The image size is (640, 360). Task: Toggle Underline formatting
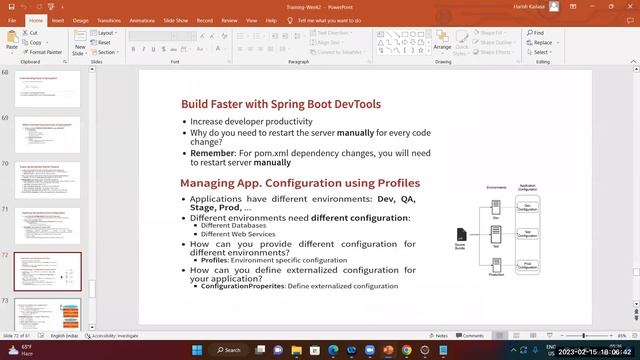click(153, 49)
